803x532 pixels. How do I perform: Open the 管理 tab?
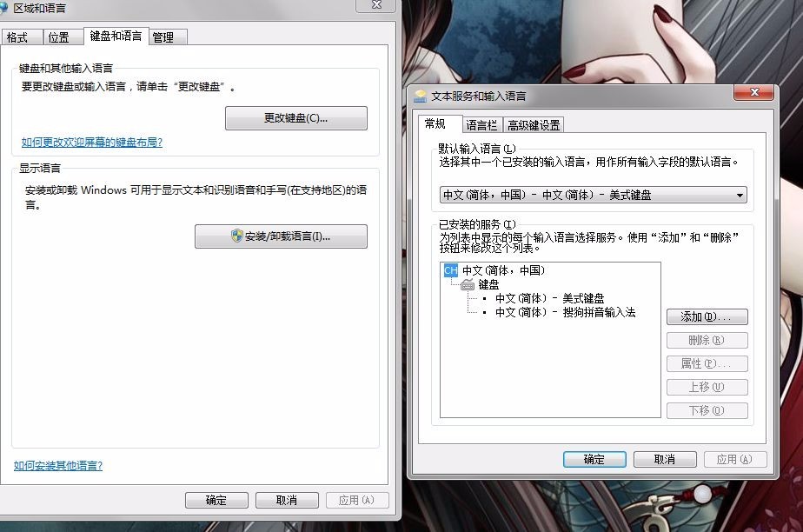[163, 37]
